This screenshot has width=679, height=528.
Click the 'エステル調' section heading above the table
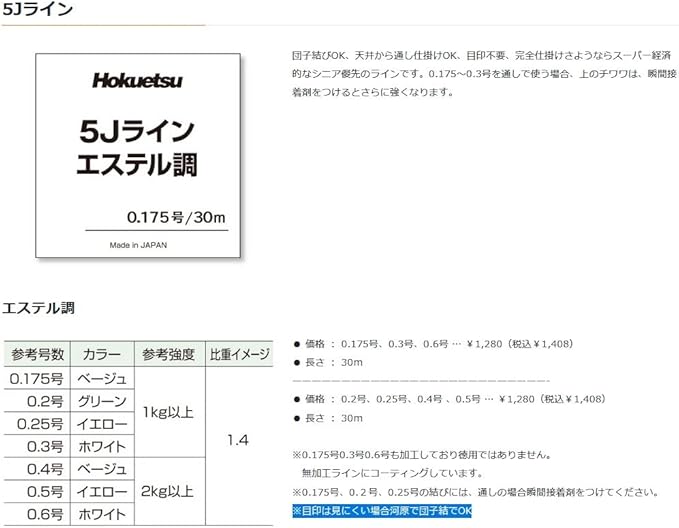(38, 308)
